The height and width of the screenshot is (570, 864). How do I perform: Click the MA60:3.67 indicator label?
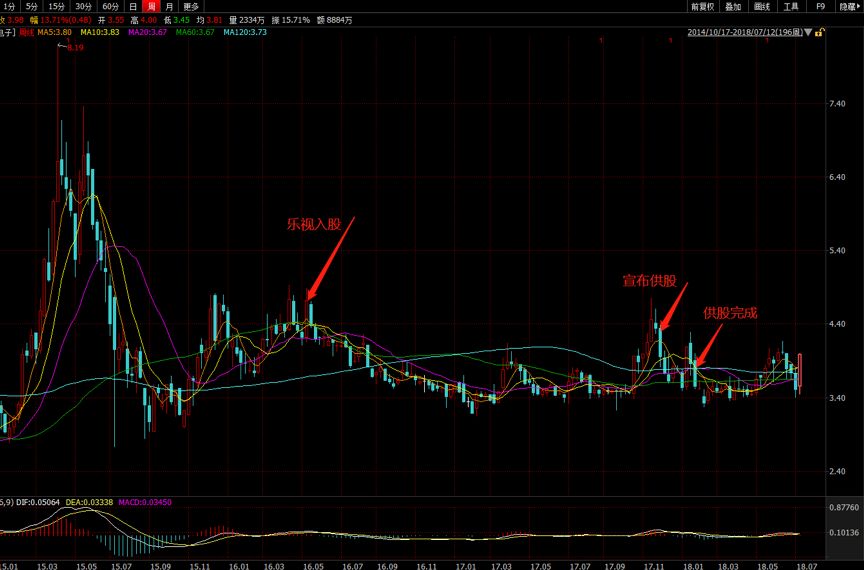[x=195, y=32]
